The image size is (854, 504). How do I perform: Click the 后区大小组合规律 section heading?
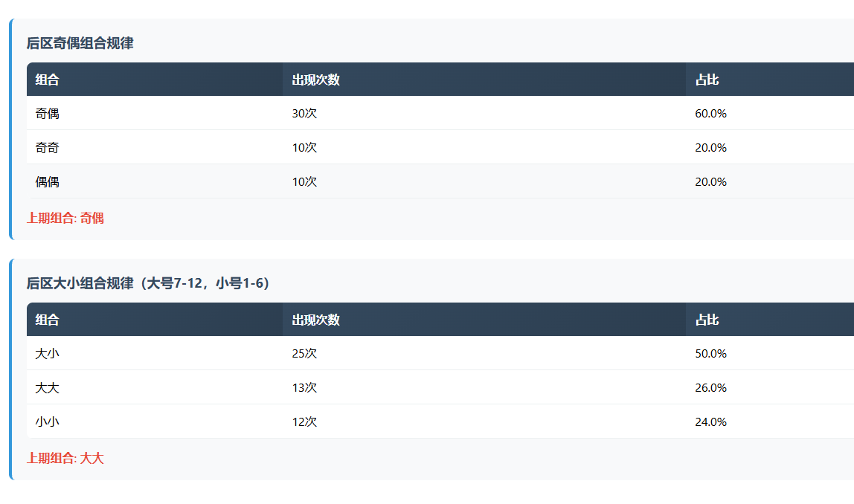pyautogui.click(x=148, y=283)
